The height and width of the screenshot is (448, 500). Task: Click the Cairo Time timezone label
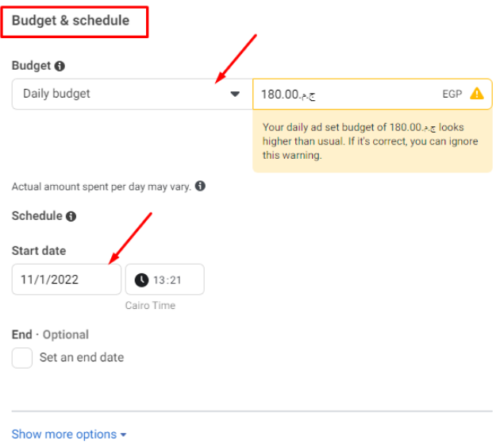tap(150, 306)
